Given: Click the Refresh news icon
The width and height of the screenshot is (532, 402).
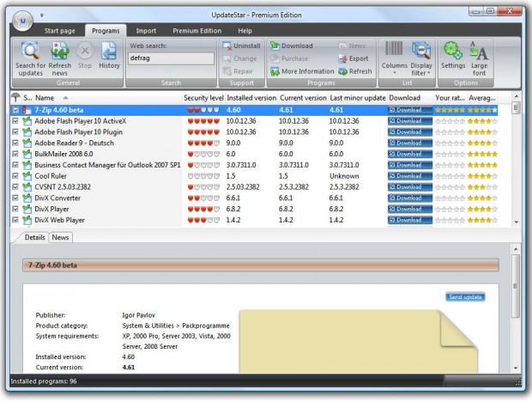Looking at the screenshot, I should [60, 58].
